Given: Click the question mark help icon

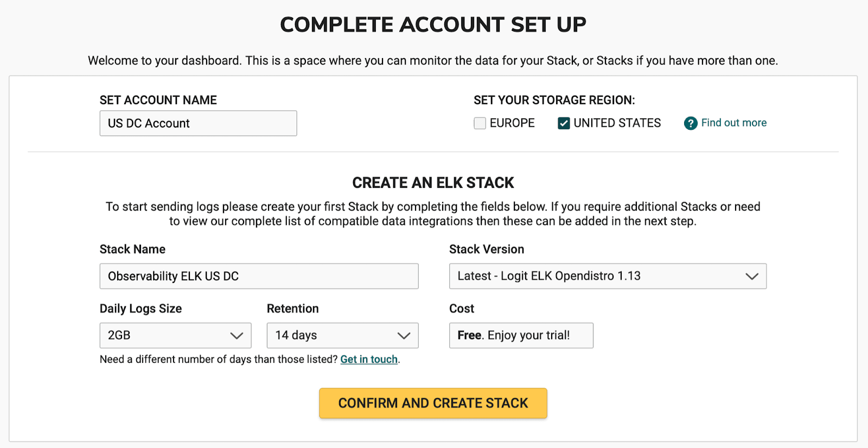Looking at the screenshot, I should click(x=690, y=123).
